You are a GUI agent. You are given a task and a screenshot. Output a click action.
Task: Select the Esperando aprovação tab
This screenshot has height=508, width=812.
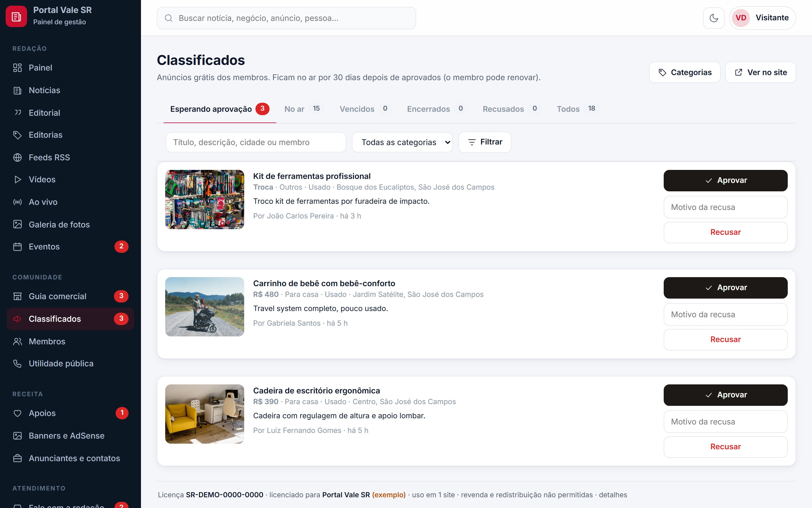tap(219, 109)
